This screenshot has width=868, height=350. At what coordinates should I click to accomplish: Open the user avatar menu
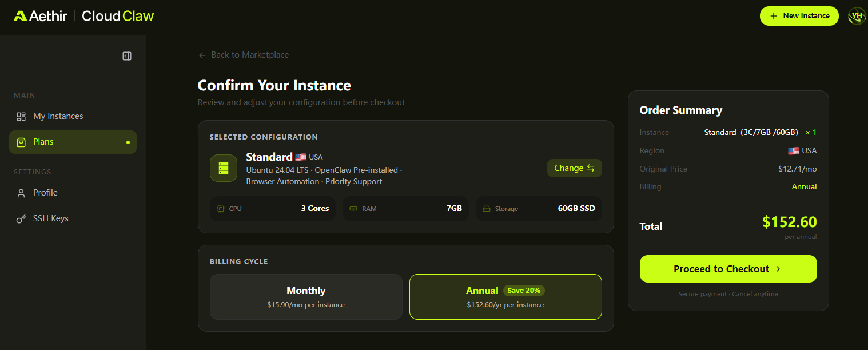point(857,16)
